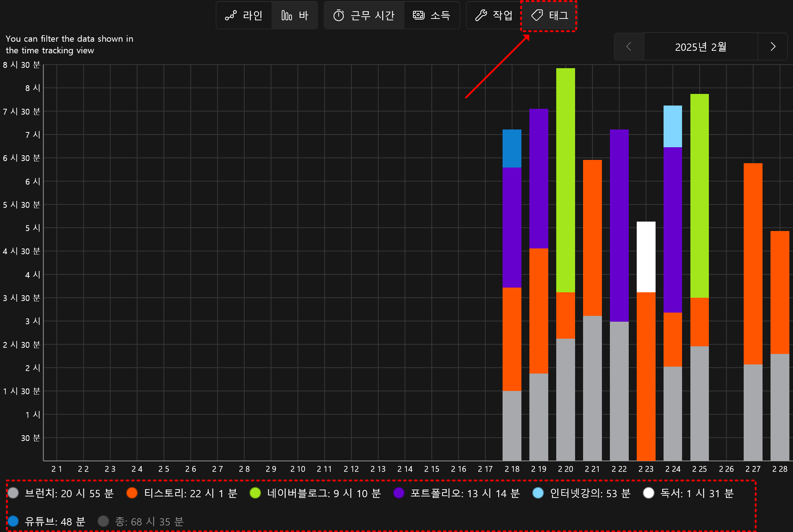Go to next month with right chevron
The image size is (793, 532).
pos(773,47)
